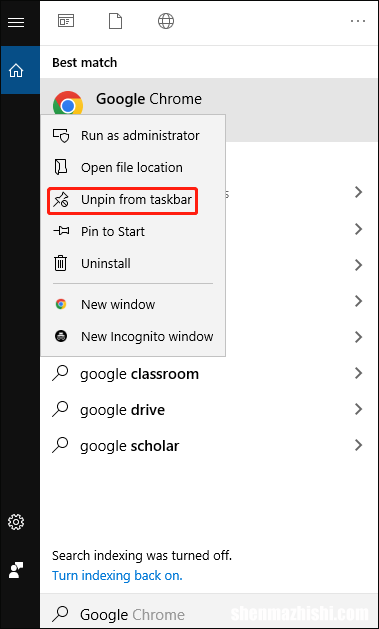This screenshot has height=629, width=379.
Task: Click Turn indexing back on link
Action: [118, 576]
